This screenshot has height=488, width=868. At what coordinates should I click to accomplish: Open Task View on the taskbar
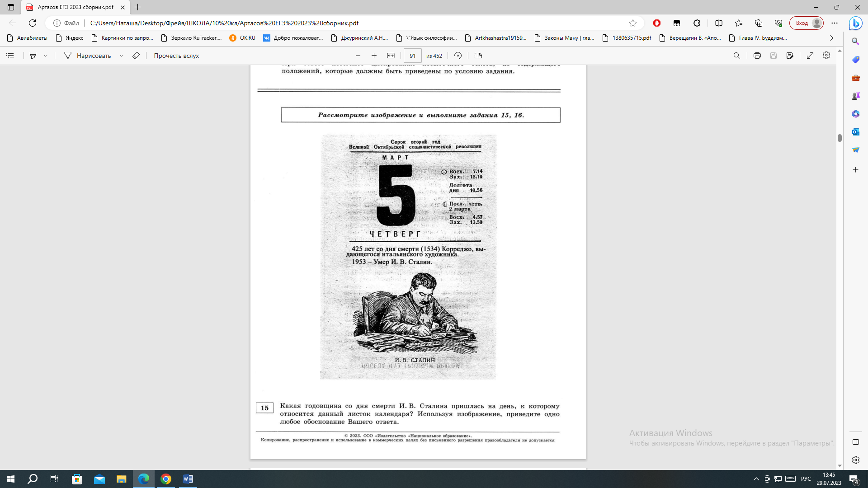pos(54,479)
